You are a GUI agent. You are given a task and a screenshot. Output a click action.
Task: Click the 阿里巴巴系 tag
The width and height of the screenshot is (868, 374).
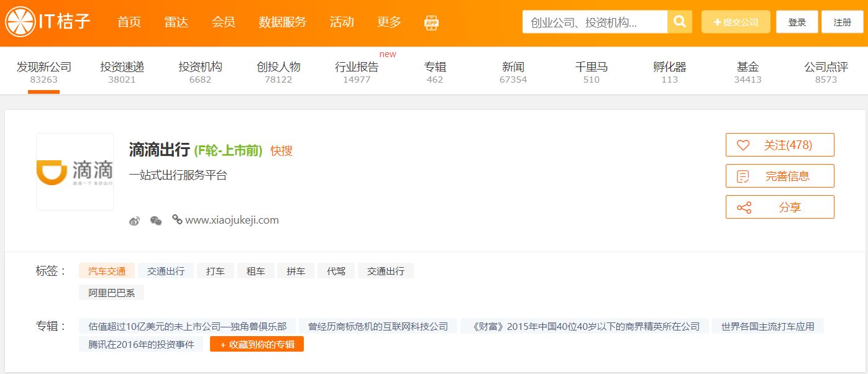point(112,293)
